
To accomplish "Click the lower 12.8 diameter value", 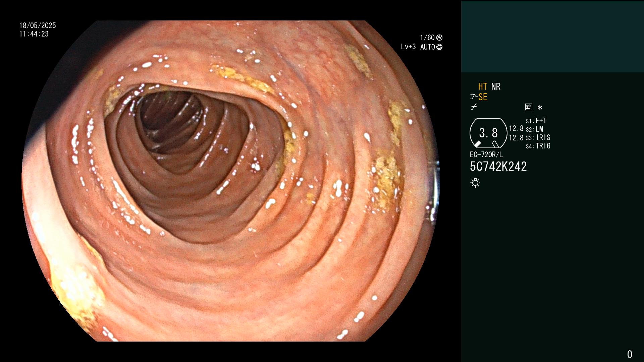I will [x=516, y=138].
